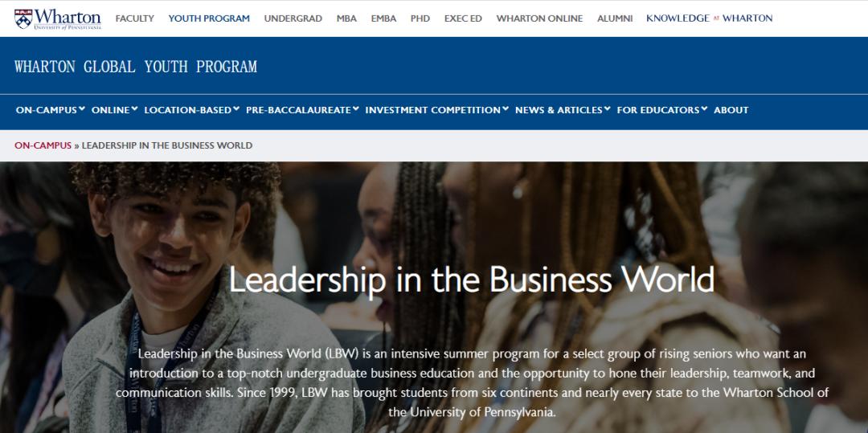Go to Wharton Online link
Viewport: 868px width, 433px height.
coord(539,18)
